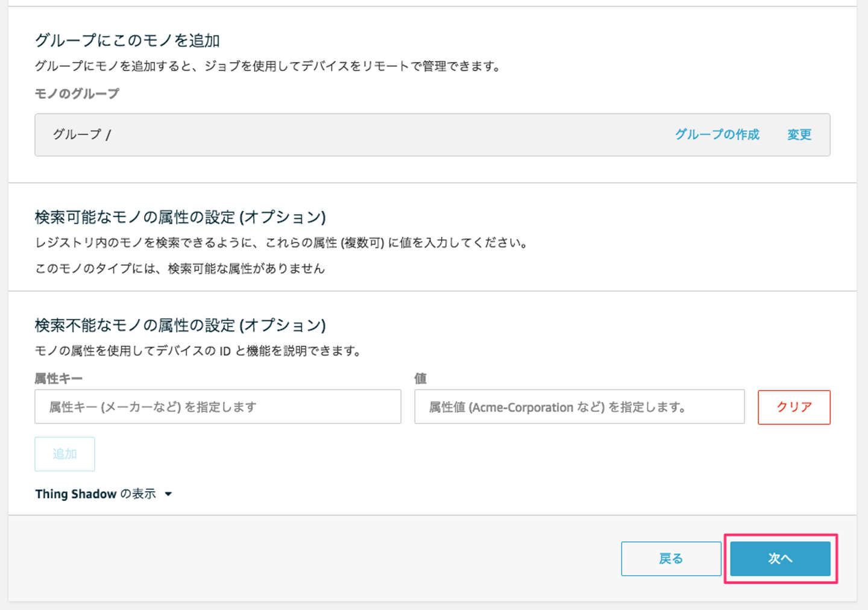Focus the 属性キー input field
The width and height of the screenshot is (868, 610).
coord(218,407)
